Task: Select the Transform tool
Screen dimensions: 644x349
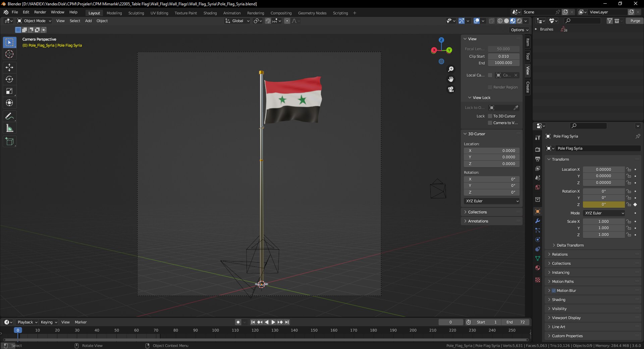Action: pos(9,103)
